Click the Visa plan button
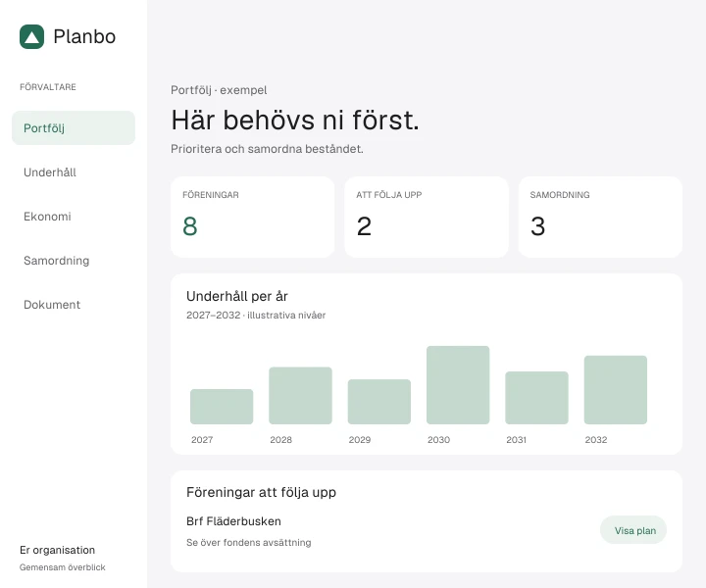Viewport: 706px width, 588px height. click(x=633, y=530)
